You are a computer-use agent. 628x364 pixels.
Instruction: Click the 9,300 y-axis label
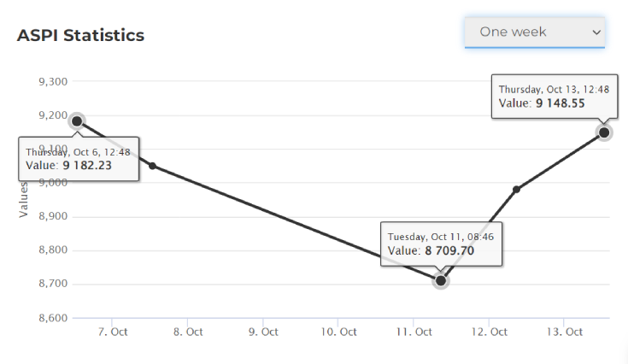click(x=53, y=82)
